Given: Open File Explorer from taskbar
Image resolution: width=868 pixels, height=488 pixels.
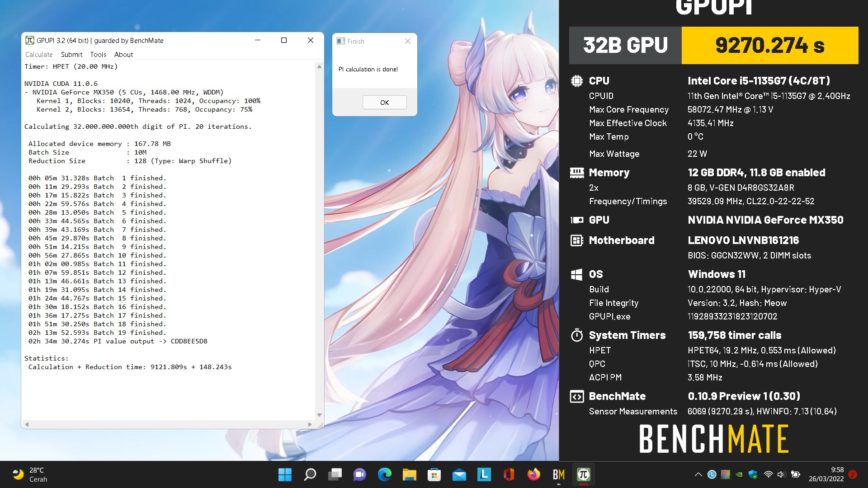Looking at the screenshot, I should 410,474.
